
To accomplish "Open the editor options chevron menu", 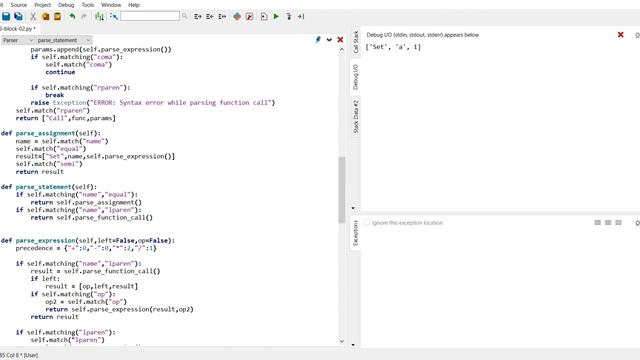I will [329, 40].
